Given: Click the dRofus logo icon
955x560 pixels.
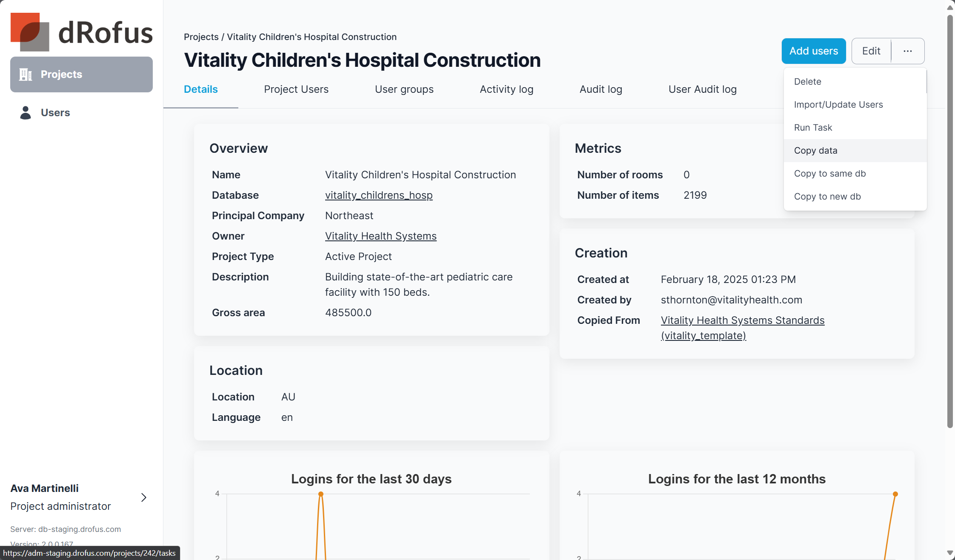Looking at the screenshot, I should click(30, 32).
